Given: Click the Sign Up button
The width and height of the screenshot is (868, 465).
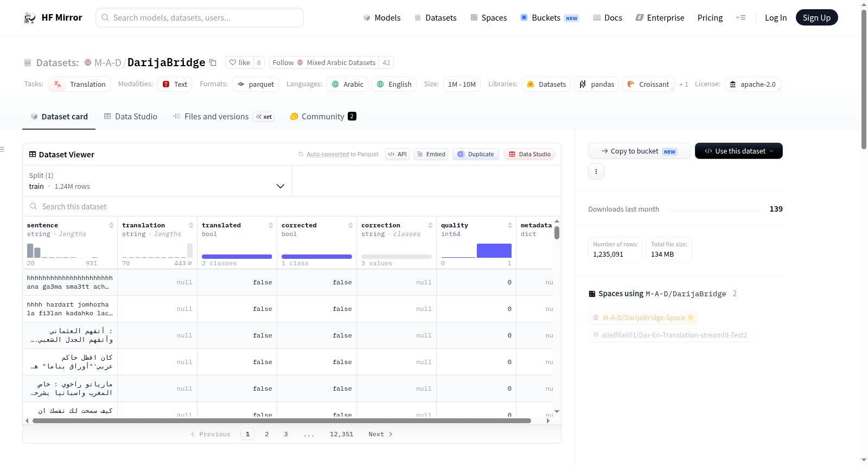Looking at the screenshot, I should (816, 17).
